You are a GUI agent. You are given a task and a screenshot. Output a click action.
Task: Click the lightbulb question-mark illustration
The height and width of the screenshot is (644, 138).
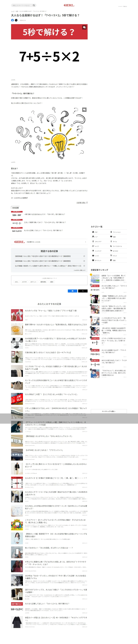point(49,133)
